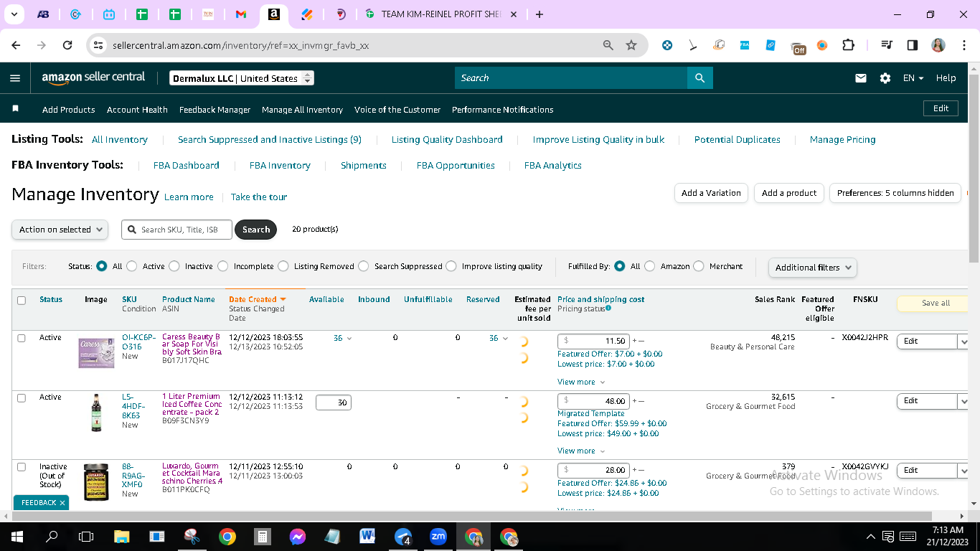980x551 pixels.
Task: Expand View more for Caress soap pricing
Action: [x=581, y=382]
